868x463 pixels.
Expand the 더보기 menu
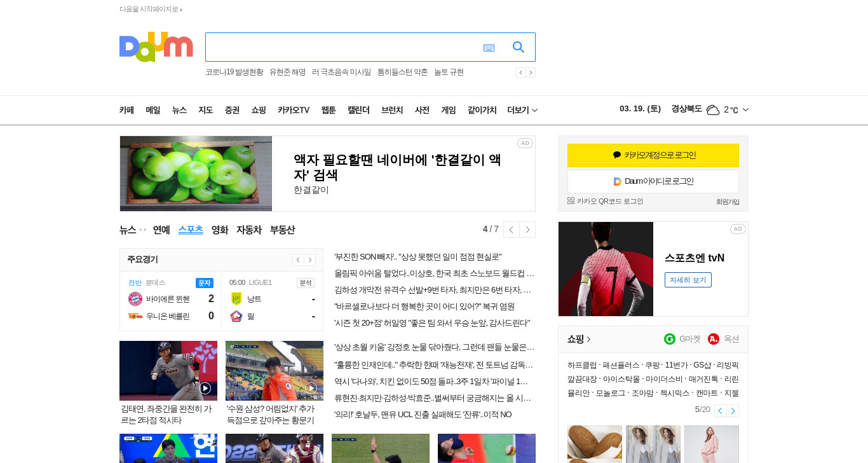click(x=522, y=110)
